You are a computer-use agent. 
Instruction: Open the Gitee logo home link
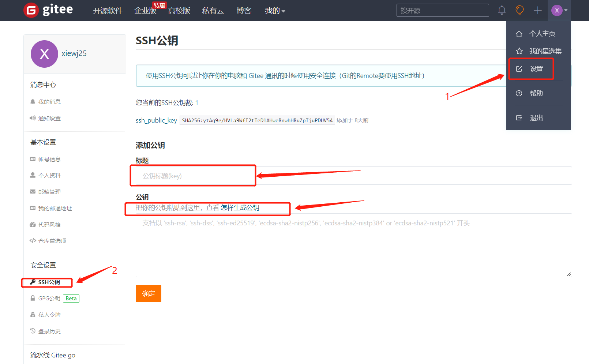click(x=48, y=10)
